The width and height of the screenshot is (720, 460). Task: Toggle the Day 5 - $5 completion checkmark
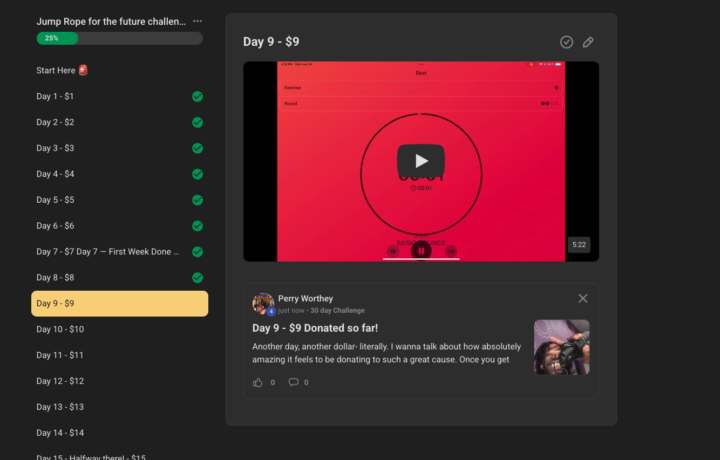click(197, 200)
